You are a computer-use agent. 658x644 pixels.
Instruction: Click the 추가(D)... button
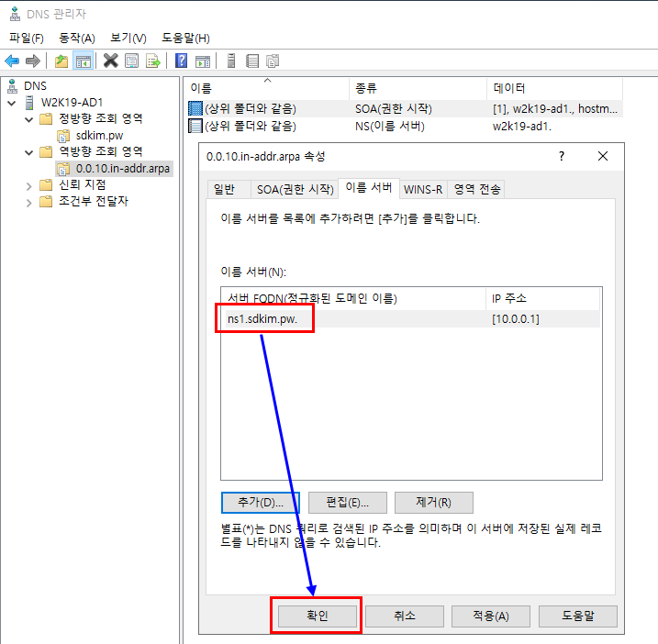[261, 502]
